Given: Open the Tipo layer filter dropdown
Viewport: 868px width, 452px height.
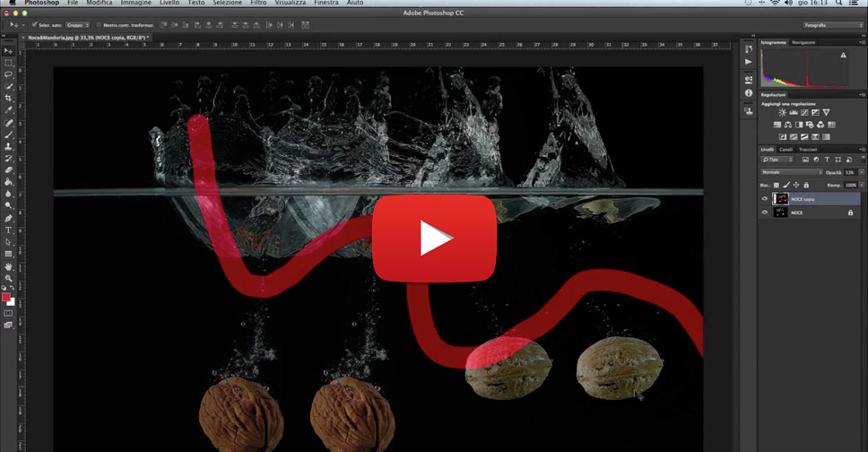Looking at the screenshot, I should pyautogui.click(x=777, y=160).
